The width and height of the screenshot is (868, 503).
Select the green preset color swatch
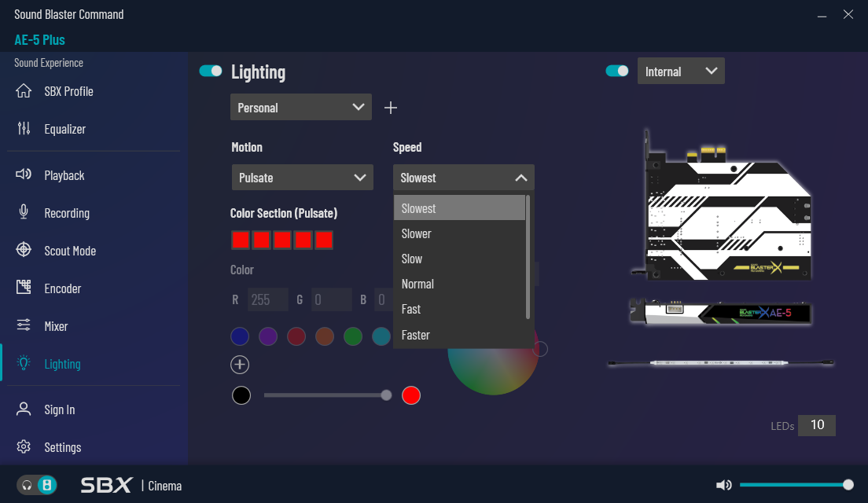tap(353, 336)
